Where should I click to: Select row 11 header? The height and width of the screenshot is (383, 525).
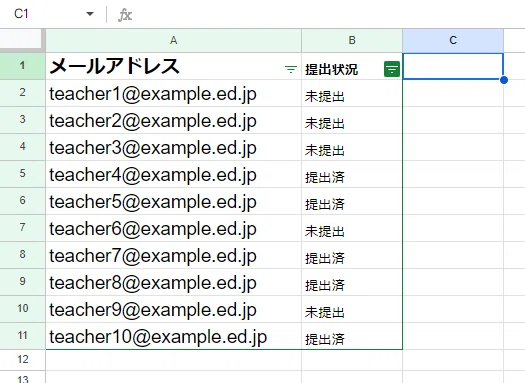coord(22,336)
